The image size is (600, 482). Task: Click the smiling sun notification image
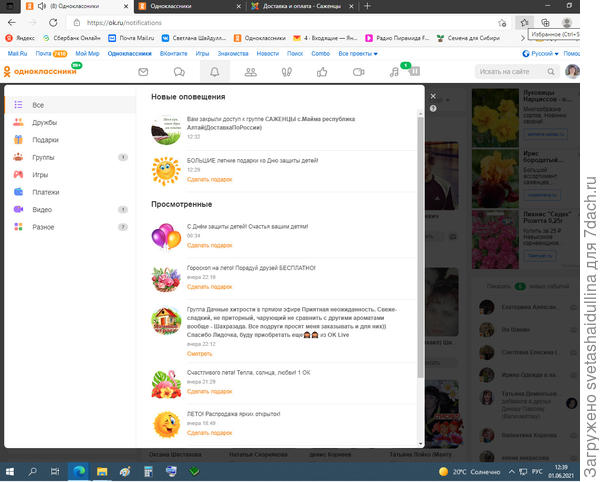tap(166, 171)
